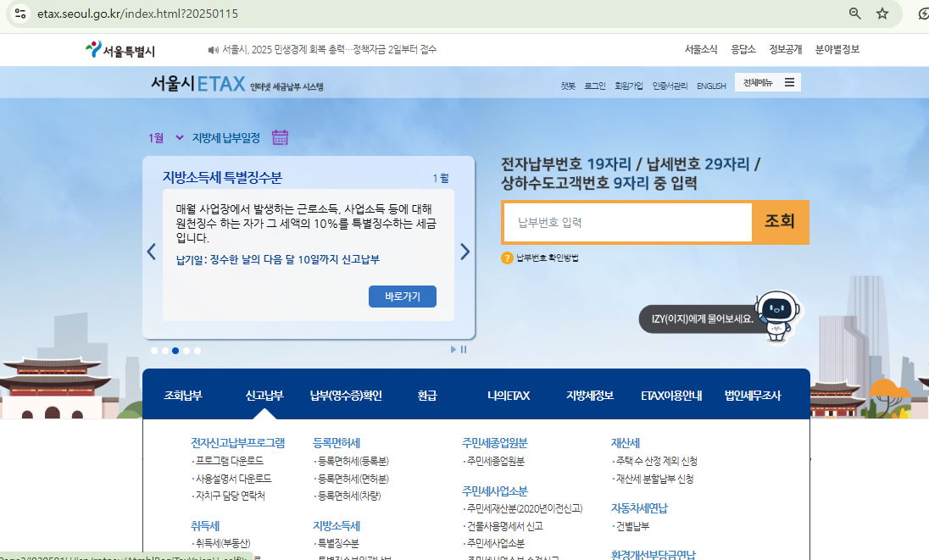Open the tax payment calendar icon

click(x=280, y=137)
